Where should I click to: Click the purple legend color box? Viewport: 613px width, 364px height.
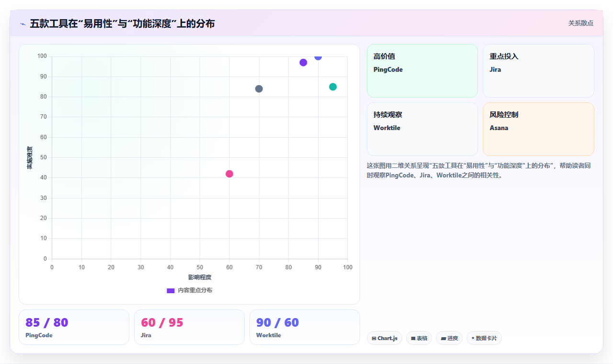(170, 290)
